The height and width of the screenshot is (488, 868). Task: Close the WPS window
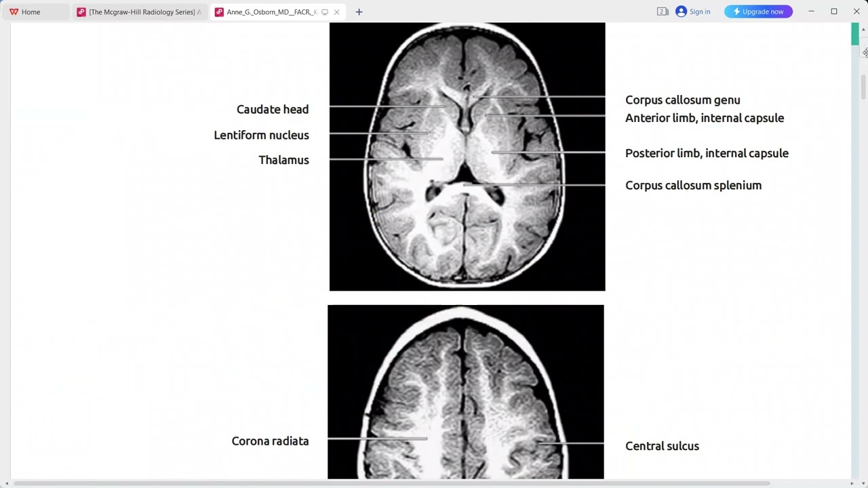[856, 12]
